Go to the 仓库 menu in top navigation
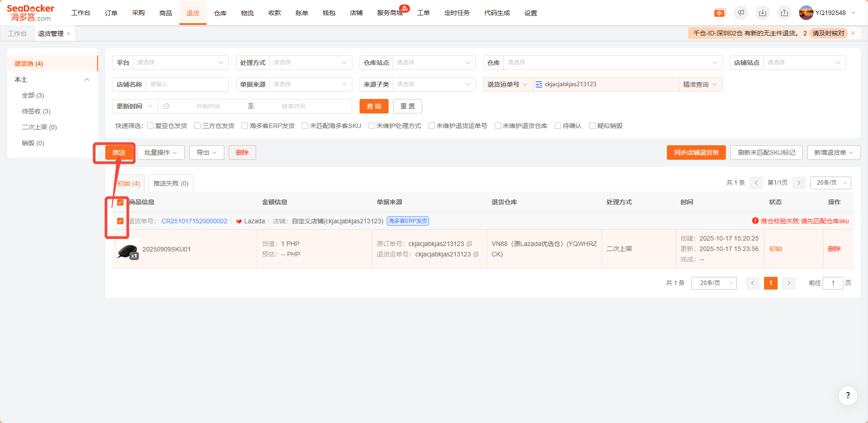868x423 pixels. point(220,13)
